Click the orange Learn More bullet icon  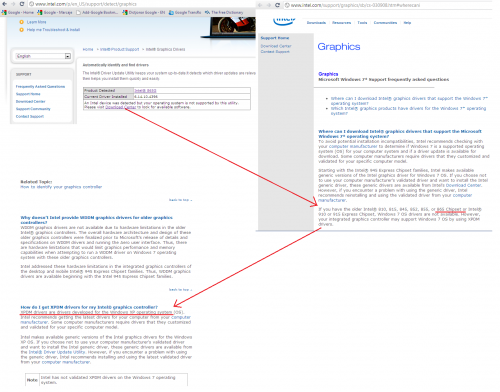point(22,22)
